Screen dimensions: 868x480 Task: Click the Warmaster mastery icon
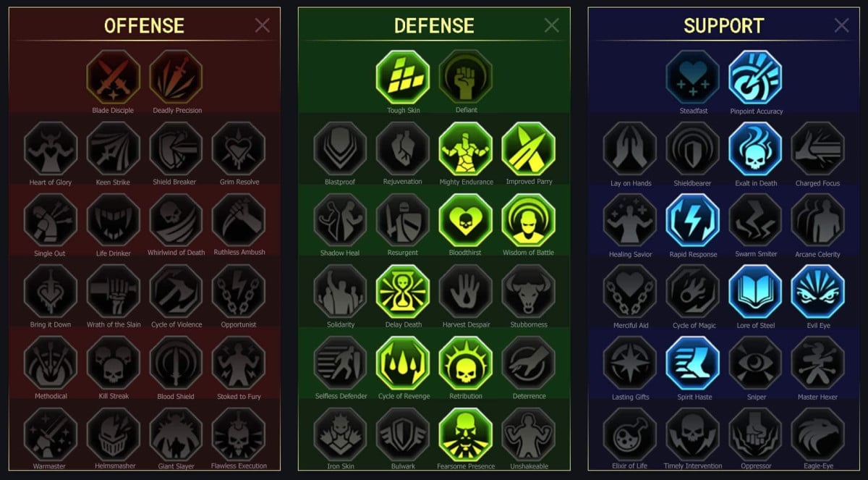[51, 434]
